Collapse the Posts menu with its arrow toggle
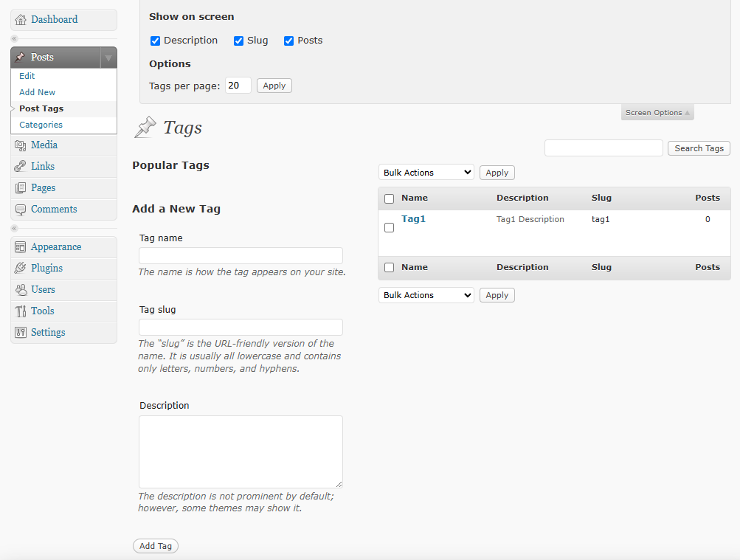Image resolution: width=740 pixels, height=560 pixels. point(108,58)
